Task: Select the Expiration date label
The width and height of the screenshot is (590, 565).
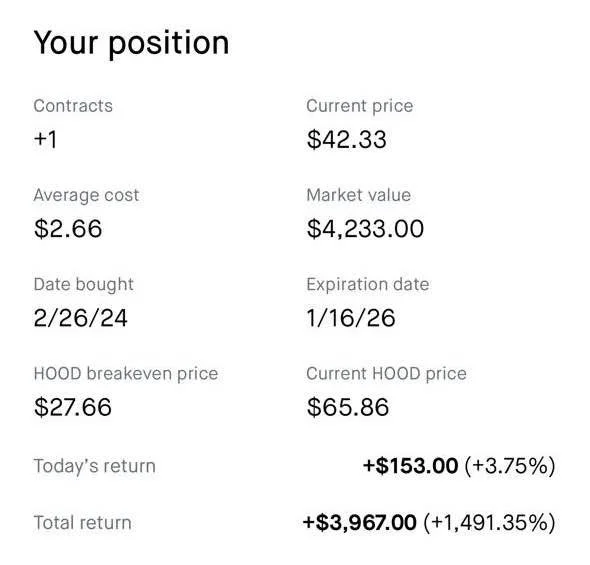Action: (368, 285)
